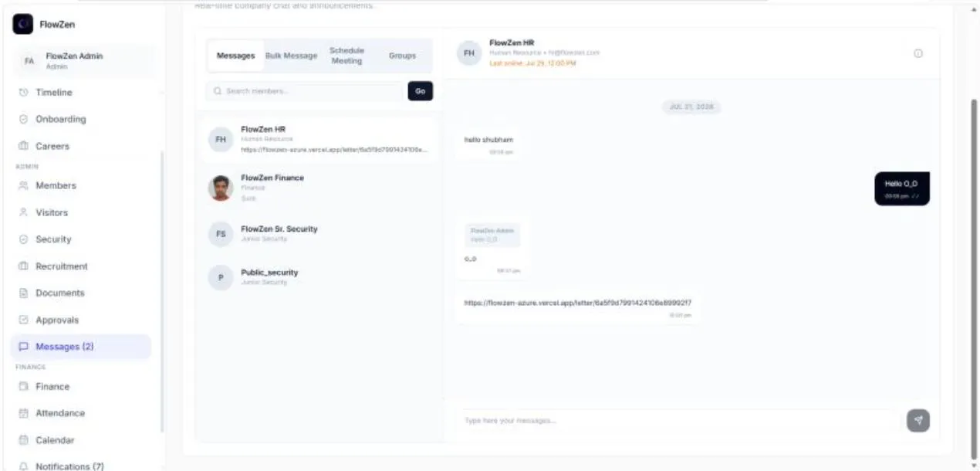Click the chat info icon
Image resolution: width=980 pixels, height=471 pixels.
tap(918, 53)
